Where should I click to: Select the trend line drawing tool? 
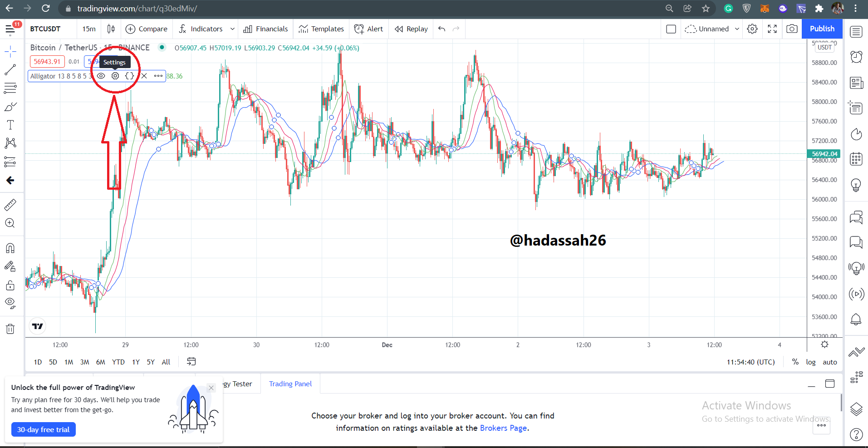coord(10,70)
